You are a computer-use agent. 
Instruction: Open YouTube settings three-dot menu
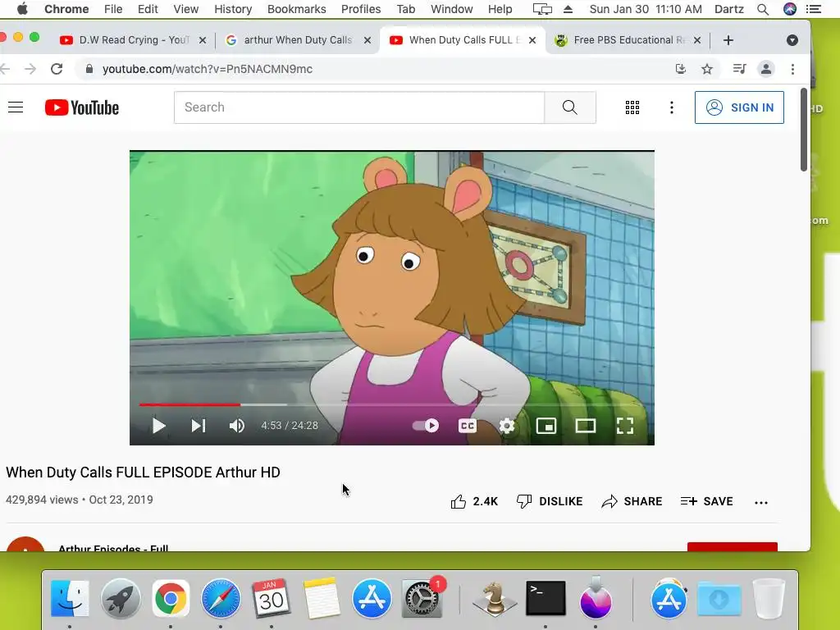[x=671, y=107]
